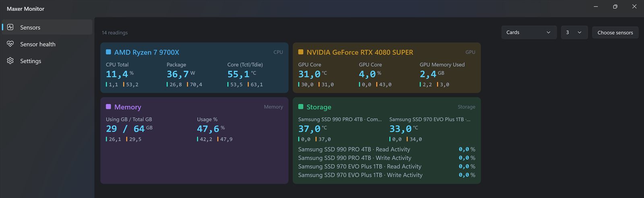This screenshot has height=198, width=644.
Task: Select Samsung SSD 970 EVO Plus Write Activity row
Action: (x=386, y=175)
